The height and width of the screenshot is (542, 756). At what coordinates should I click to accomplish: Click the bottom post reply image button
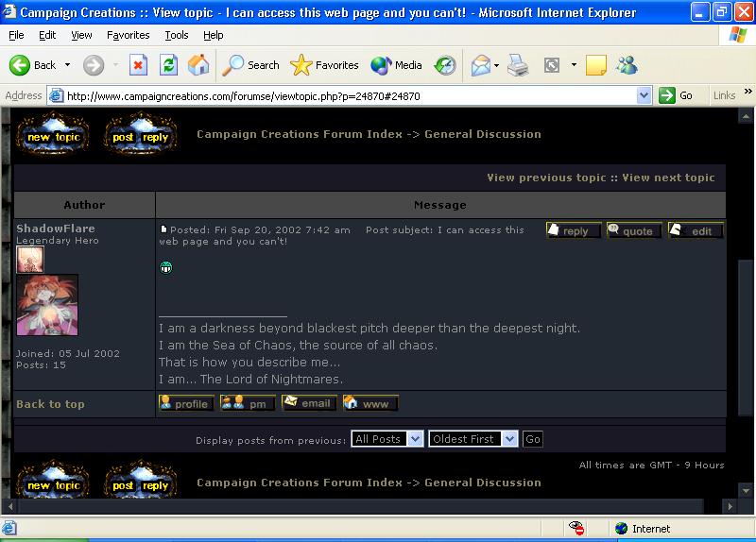(x=140, y=479)
